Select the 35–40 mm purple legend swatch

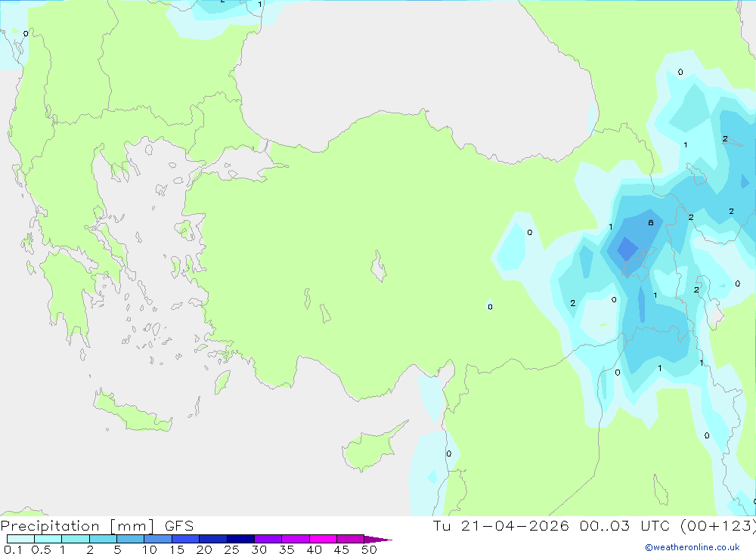click(296, 539)
